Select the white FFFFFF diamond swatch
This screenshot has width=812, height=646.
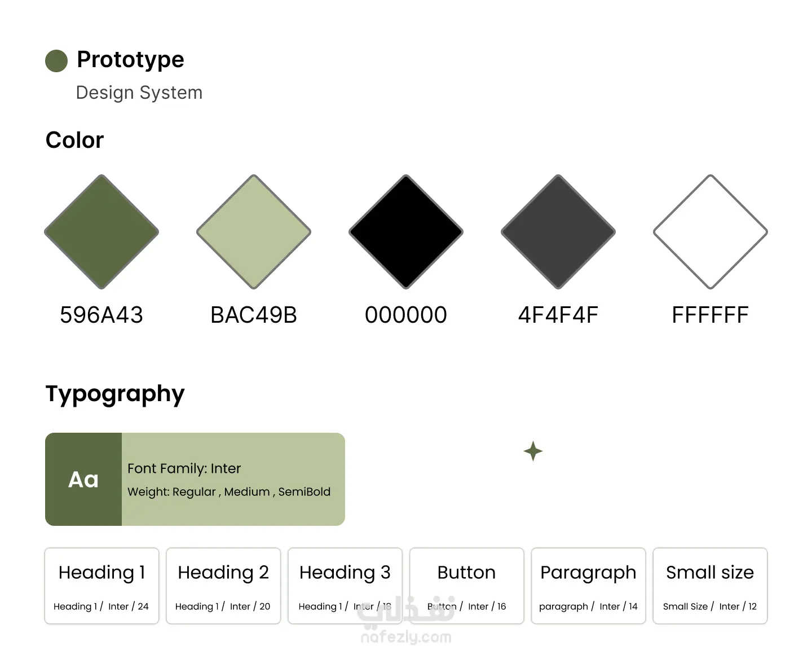[x=710, y=232]
